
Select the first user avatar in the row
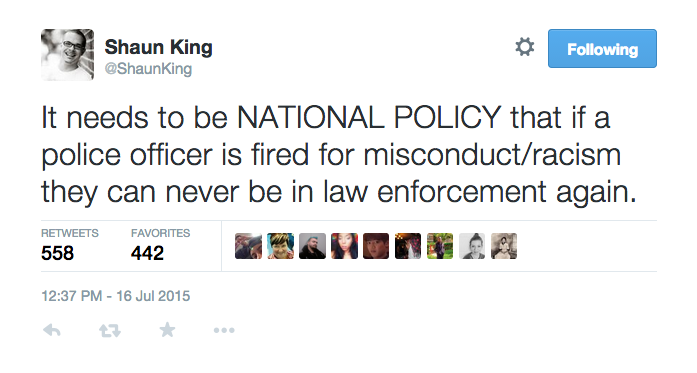(x=248, y=246)
